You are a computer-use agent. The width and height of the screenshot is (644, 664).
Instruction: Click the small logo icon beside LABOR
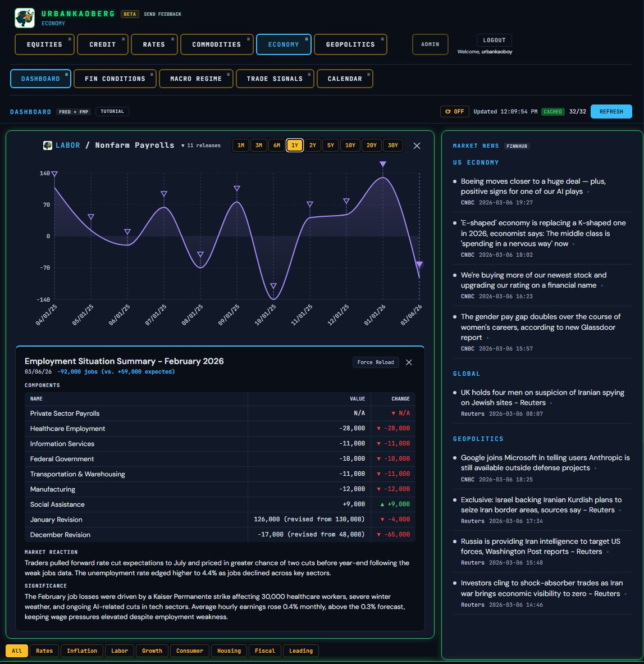click(x=48, y=145)
